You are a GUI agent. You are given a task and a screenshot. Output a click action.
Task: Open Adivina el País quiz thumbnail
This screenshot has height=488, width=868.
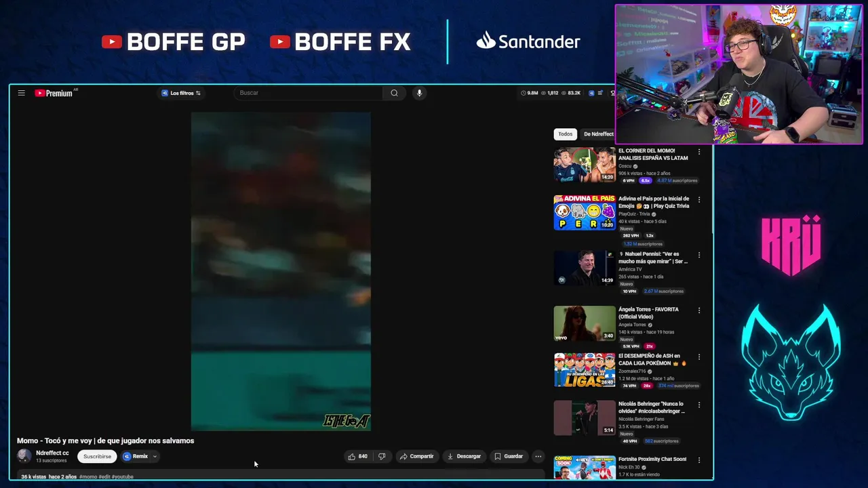point(585,213)
